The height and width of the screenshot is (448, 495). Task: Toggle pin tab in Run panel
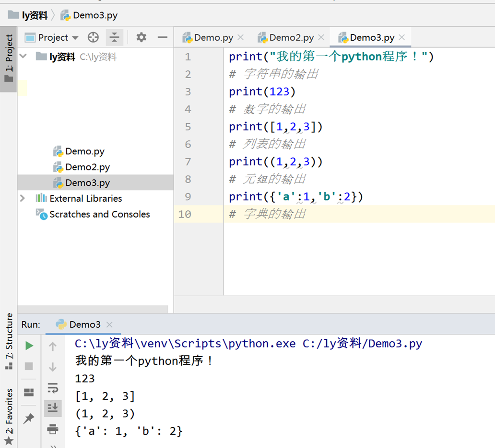[29, 419]
